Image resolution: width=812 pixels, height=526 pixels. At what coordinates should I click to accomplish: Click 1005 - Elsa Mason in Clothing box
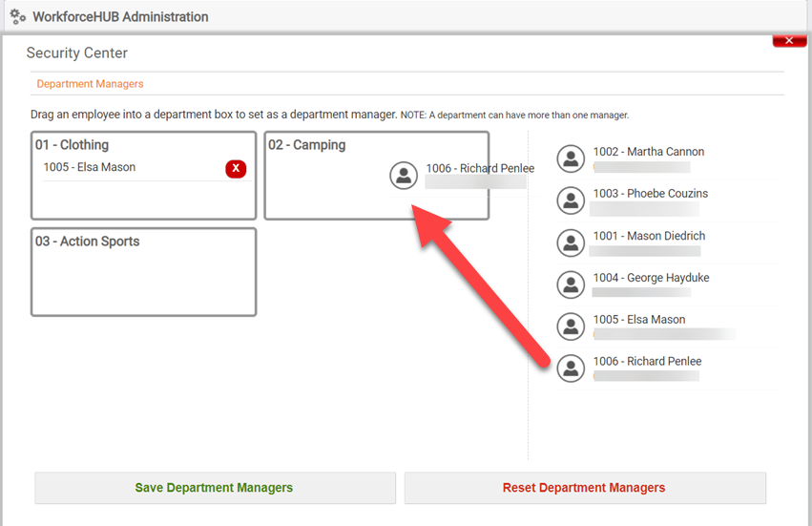[x=90, y=167]
